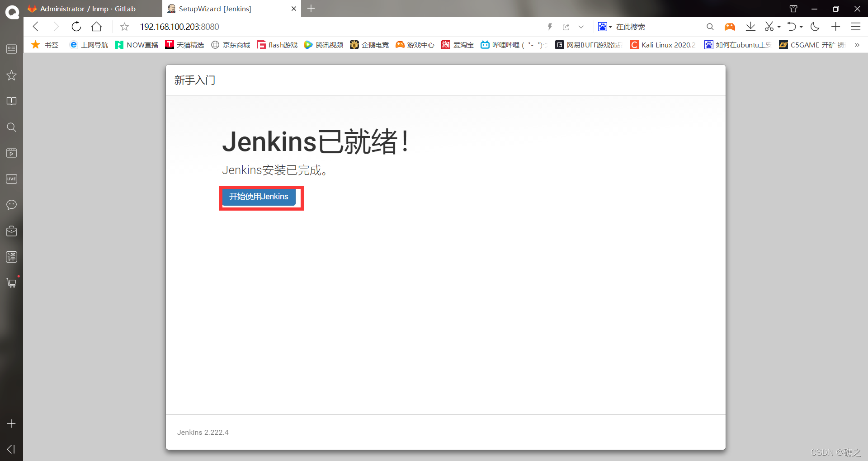This screenshot has height=461, width=868.
Task: Close the SetupWizard [Jenkins] tab
Action: (x=294, y=9)
